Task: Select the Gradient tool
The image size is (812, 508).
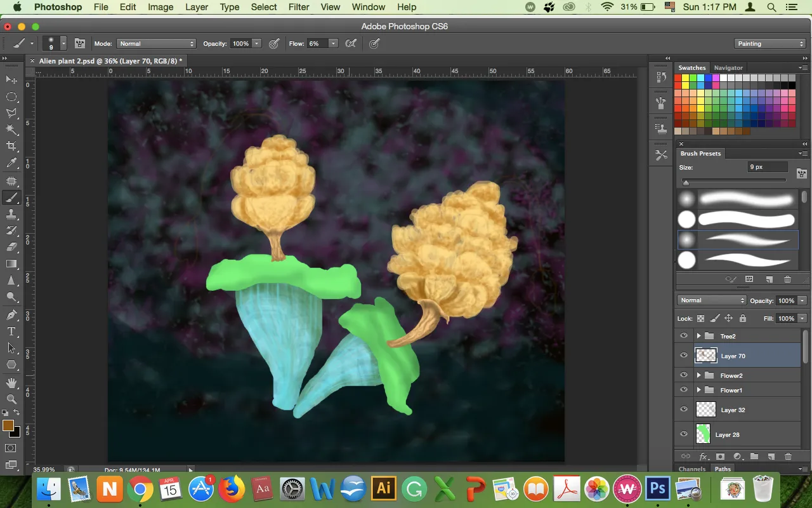Action: (x=11, y=264)
